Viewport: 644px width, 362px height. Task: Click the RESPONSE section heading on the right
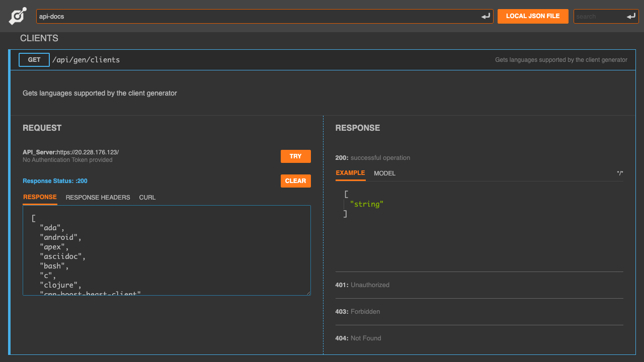click(358, 128)
